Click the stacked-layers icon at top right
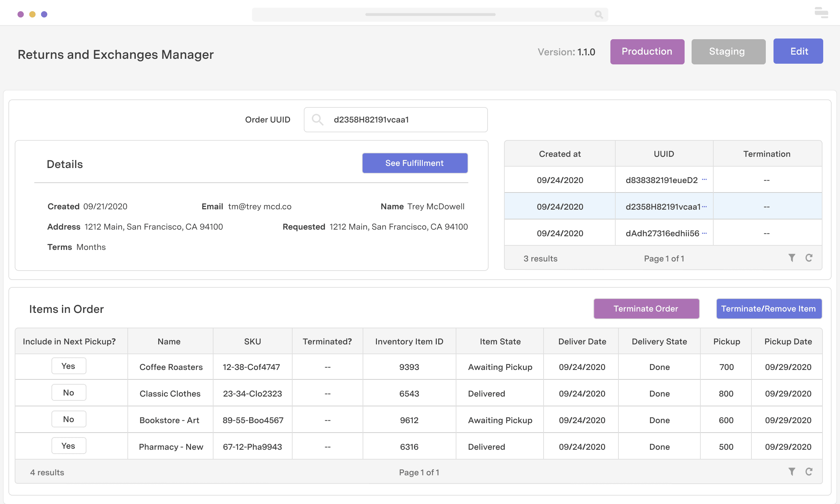 pos(821,13)
